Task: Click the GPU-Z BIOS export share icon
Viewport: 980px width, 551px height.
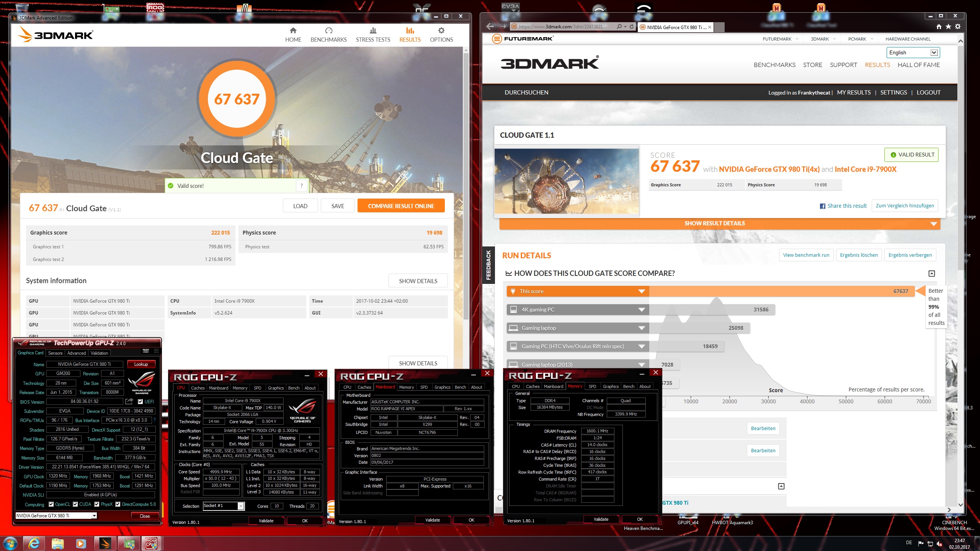Action: pyautogui.click(x=129, y=401)
